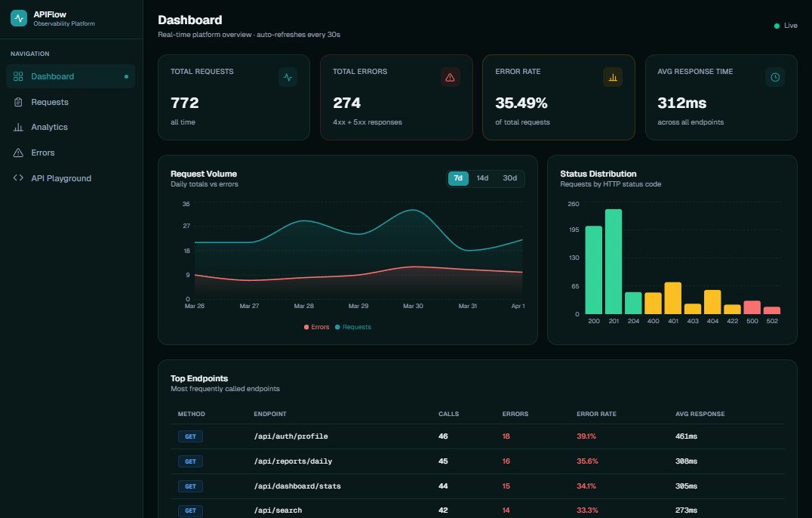Click the CALLS column header
The width and height of the screenshot is (812, 518).
449,414
